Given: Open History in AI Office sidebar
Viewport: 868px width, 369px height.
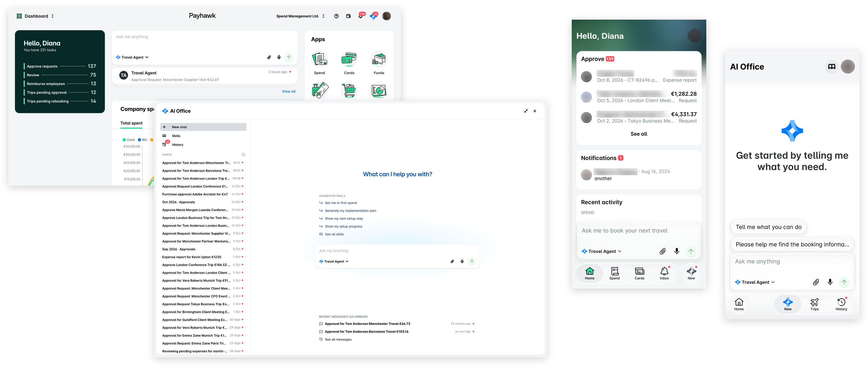Looking at the screenshot, I should (x=203, y=145).
